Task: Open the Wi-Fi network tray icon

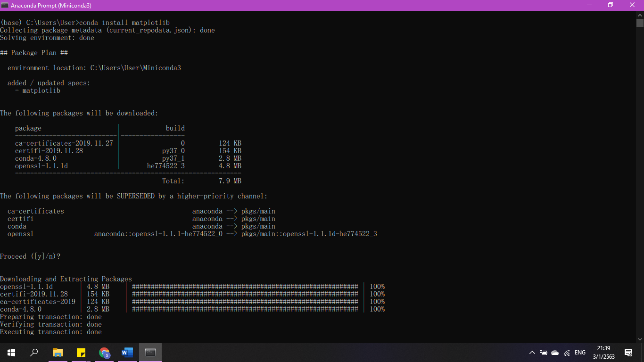Action: tap(567, 353)
